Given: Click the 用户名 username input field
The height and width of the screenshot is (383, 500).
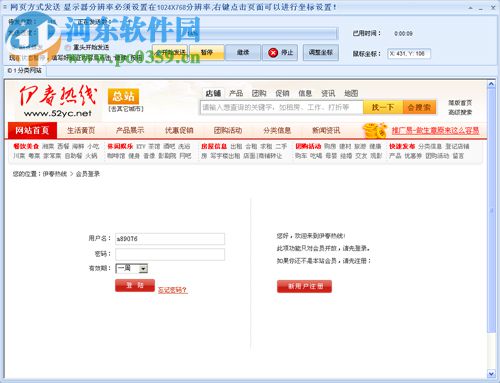Looking at the screenshot, I should click(x=170, y=239).
